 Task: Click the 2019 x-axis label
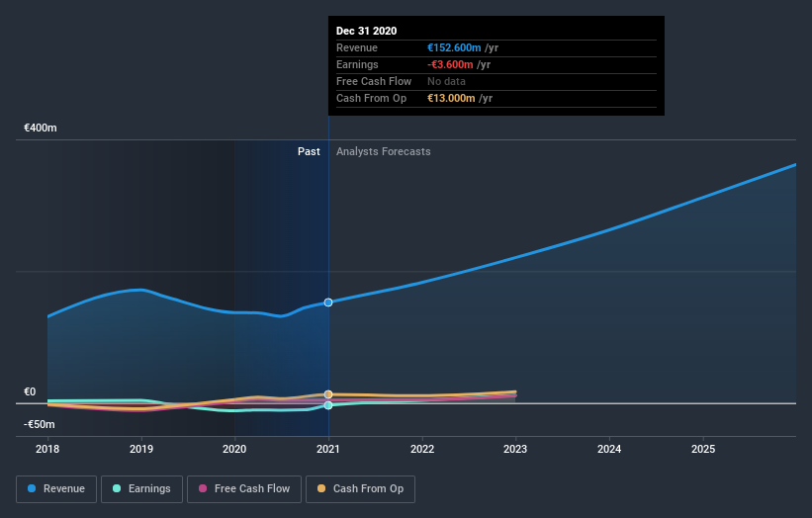coord(141,449)
